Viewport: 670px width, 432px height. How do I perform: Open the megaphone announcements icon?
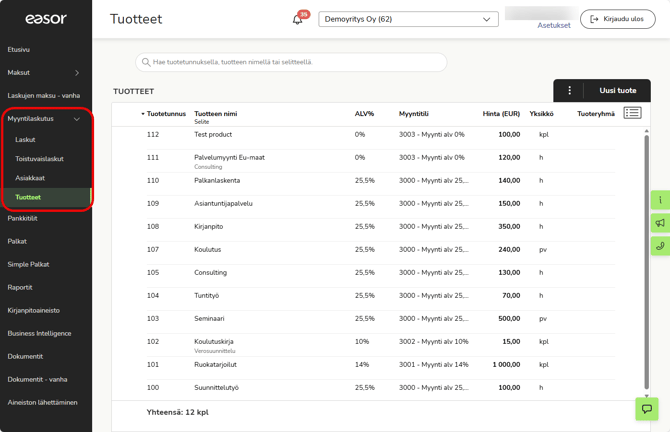pos(660,223)
